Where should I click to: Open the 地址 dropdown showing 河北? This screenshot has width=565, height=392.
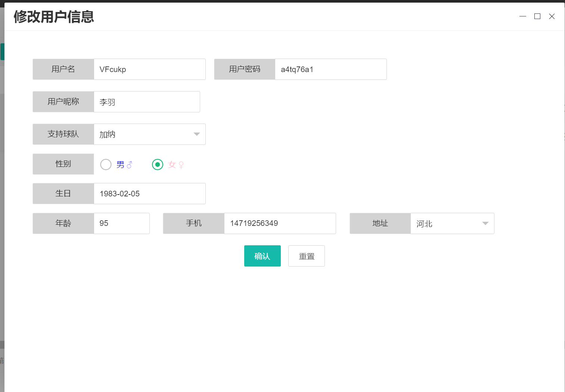pyautogui.click(x=452, y=224)
